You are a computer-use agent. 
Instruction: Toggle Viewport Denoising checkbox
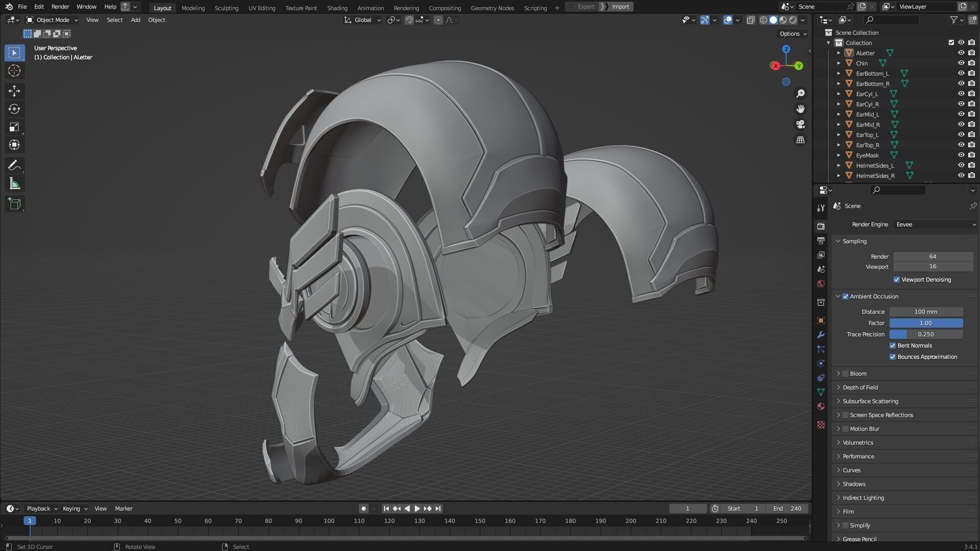coord(896,280)
